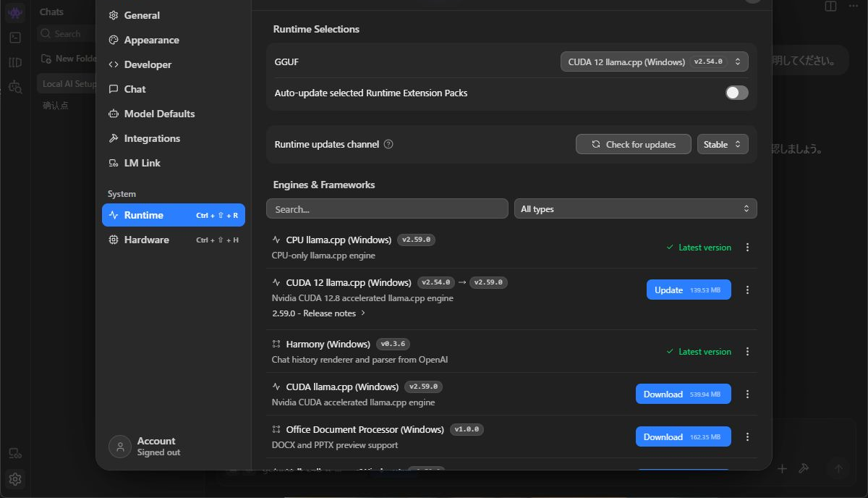Click the Chats panel Search field
868x498 pixels.
[x=66, y=33]
